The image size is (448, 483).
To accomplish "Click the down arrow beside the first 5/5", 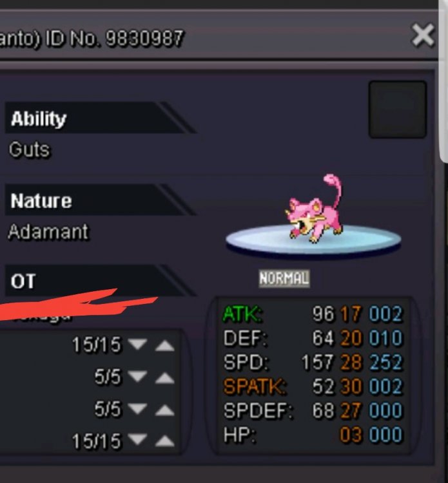I will point(137,376).
